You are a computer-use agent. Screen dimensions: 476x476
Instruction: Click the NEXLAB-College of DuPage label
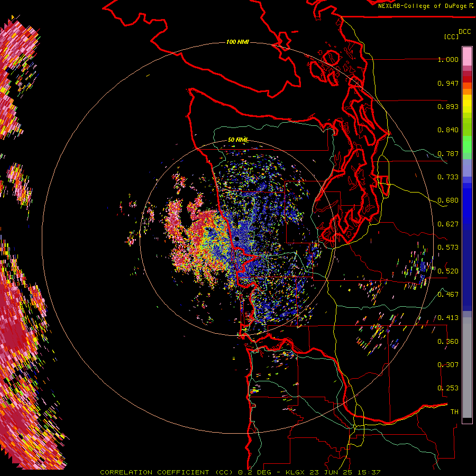pos(423,6)
